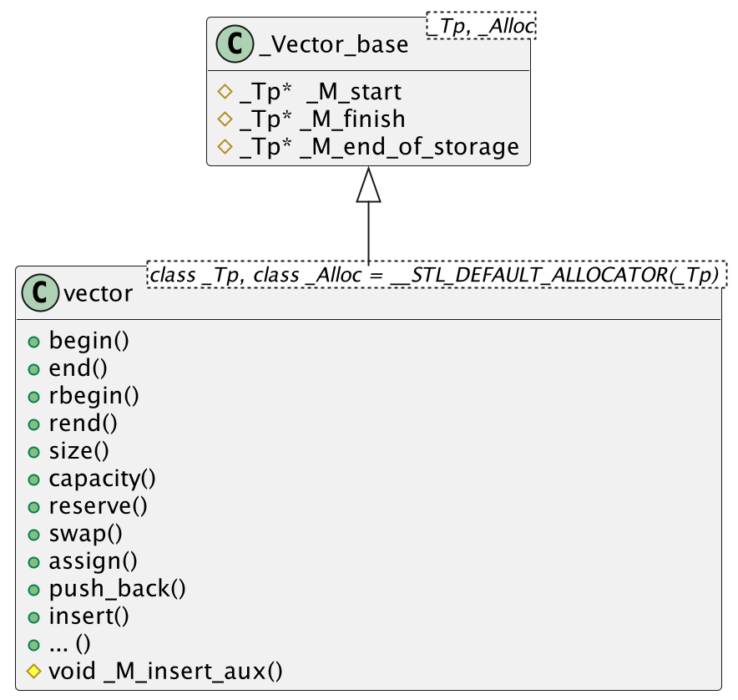Click the green circle icon beside swap()
This screenshot has height=700, width=738.
33,535
